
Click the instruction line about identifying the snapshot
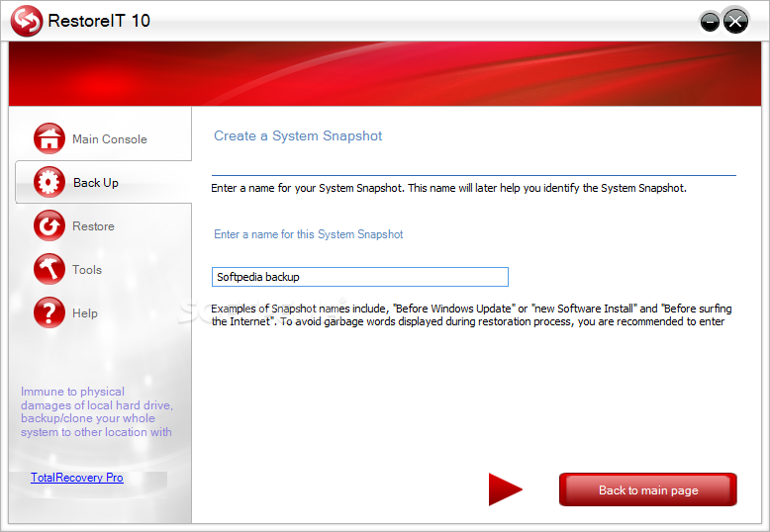tap(448, 188)
